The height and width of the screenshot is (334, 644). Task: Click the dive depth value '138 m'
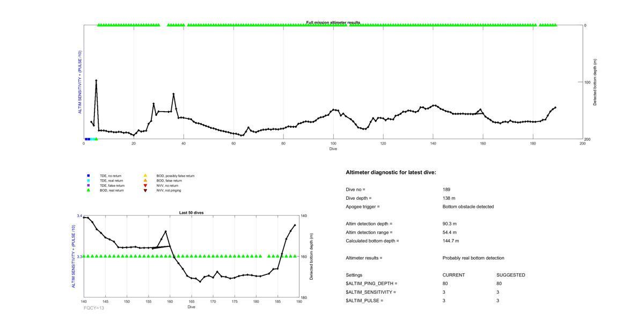point(449,198)
